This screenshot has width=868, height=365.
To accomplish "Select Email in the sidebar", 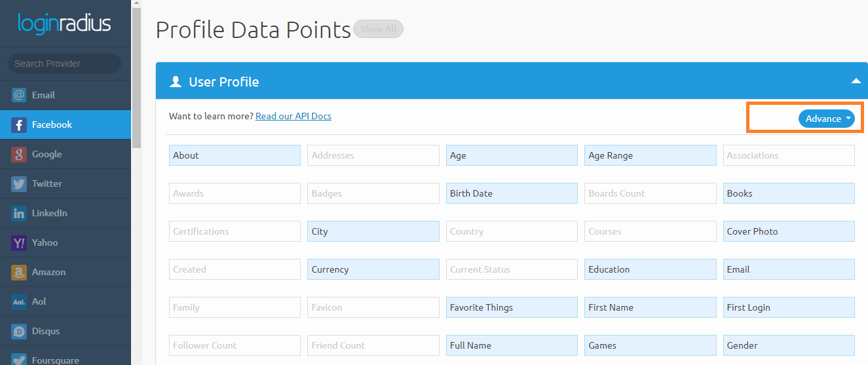I will click(x=66, y=95).
